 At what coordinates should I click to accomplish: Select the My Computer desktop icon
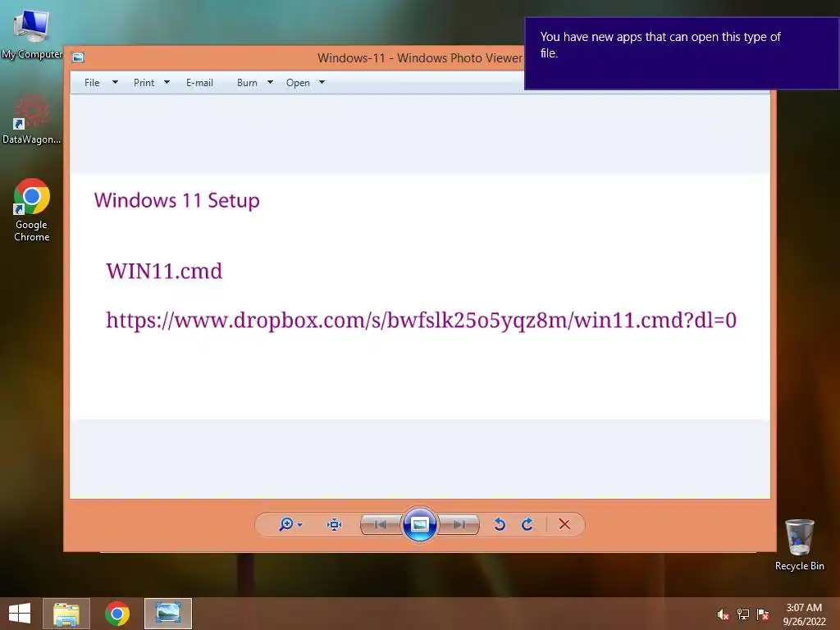click(x=32, y=33)
